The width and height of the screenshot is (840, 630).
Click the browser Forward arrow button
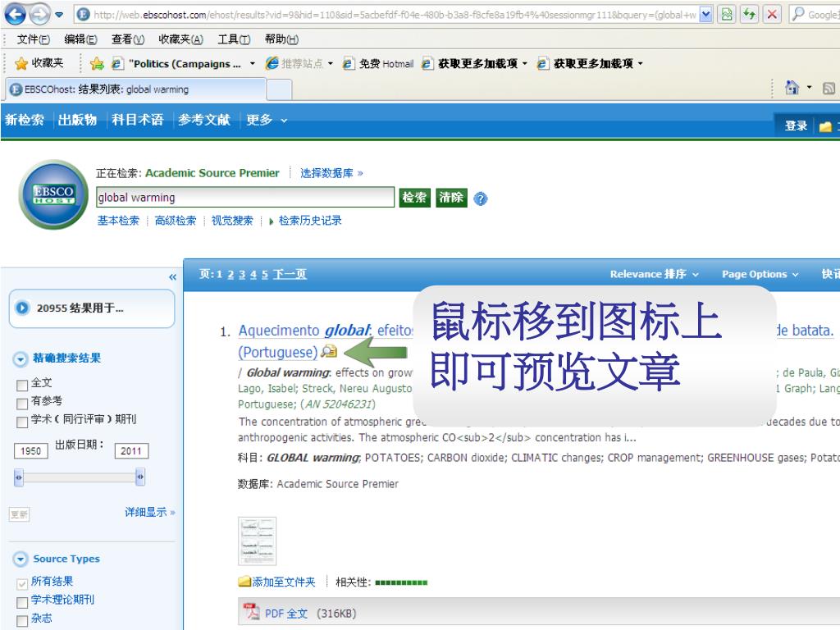click(x=39, y=15)
